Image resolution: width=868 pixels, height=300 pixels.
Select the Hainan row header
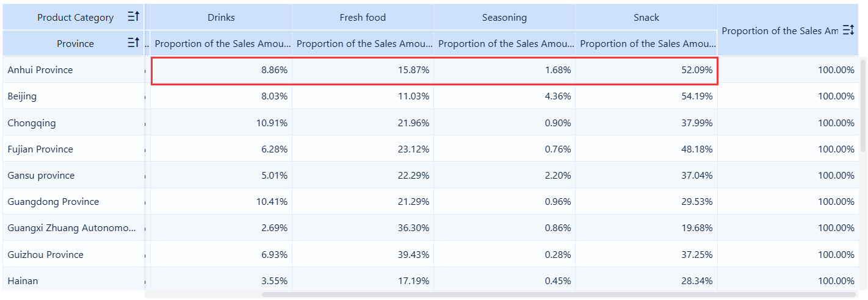23,281
